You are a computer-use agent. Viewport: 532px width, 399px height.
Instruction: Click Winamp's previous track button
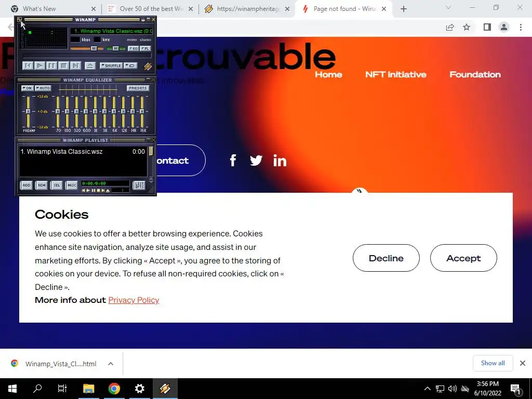(x=28, y=65)
